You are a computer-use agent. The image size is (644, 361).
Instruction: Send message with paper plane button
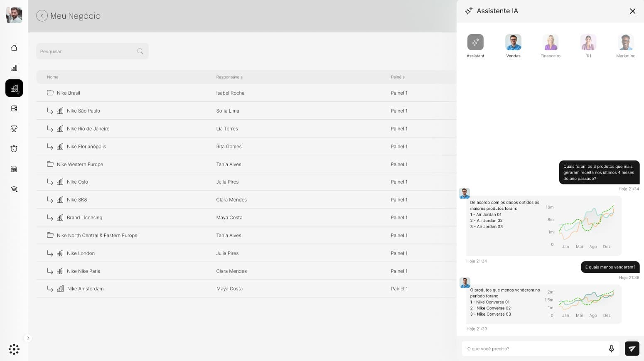[x=632, y=349]
